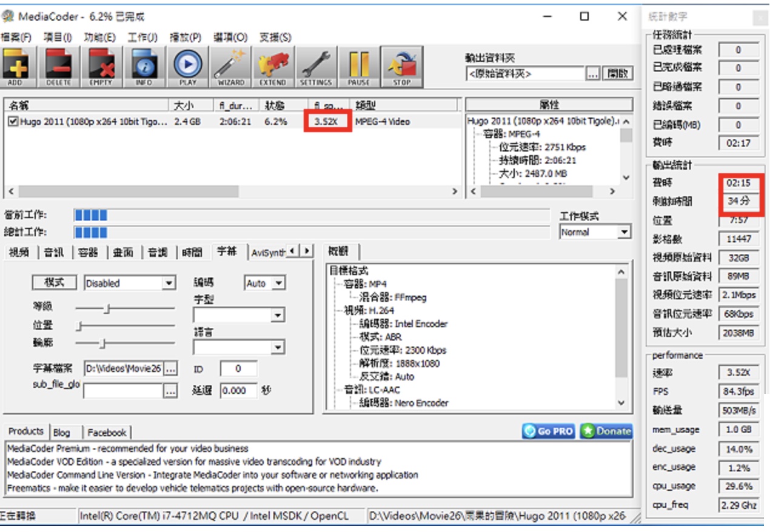The image size is (770, 532).
Task: Select the 字幕 tab
Action: [x=227, y=251]
